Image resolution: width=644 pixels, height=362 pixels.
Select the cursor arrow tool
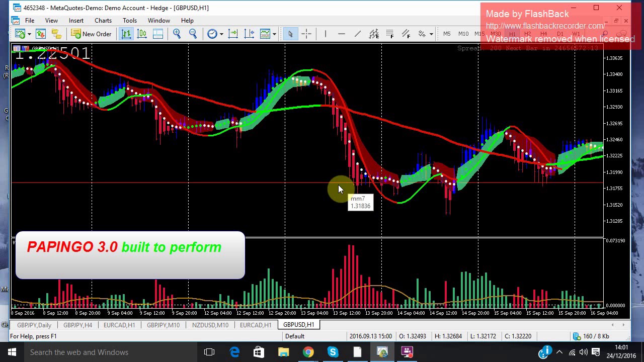click(290, 34)
